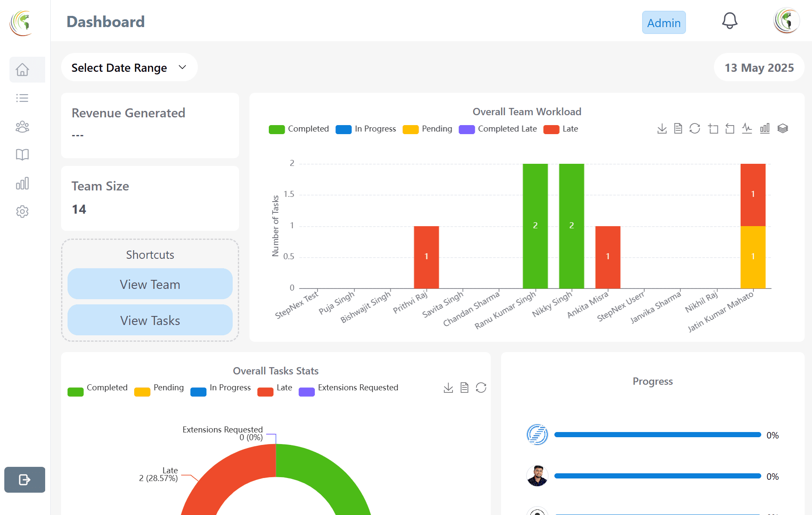The height and width of the screenshot is (515, 812).
Task: Click Prithvi Raj's red Late bar
Action: 426,257
